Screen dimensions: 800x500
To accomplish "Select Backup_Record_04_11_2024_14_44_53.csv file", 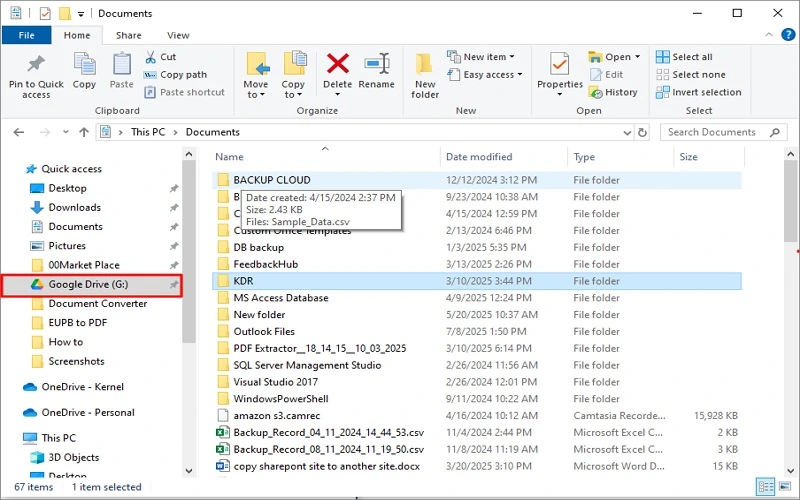I will click(x=477, y=433).
